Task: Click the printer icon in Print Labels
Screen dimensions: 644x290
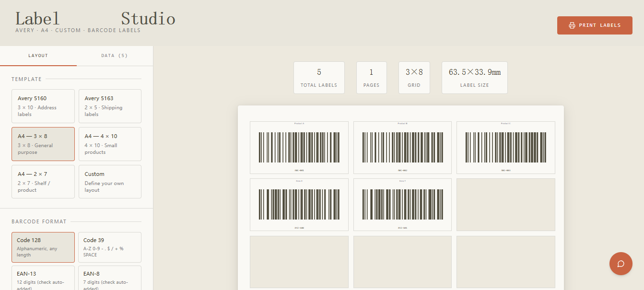Action: point(572,25)
